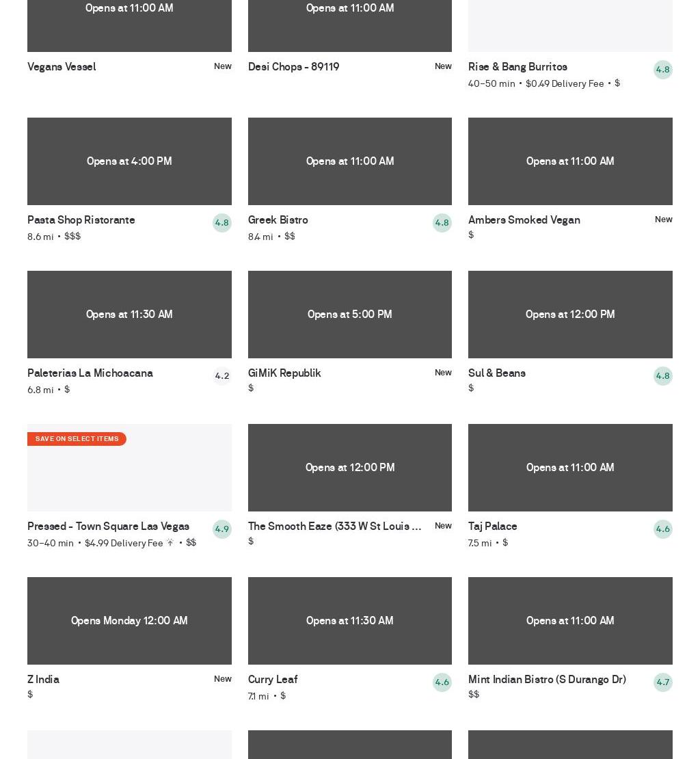Image resolution: width=700 pixels, height=759 pixels.
Task: Click the New badge beside GiMiK Republik
Action: (443, 373)
